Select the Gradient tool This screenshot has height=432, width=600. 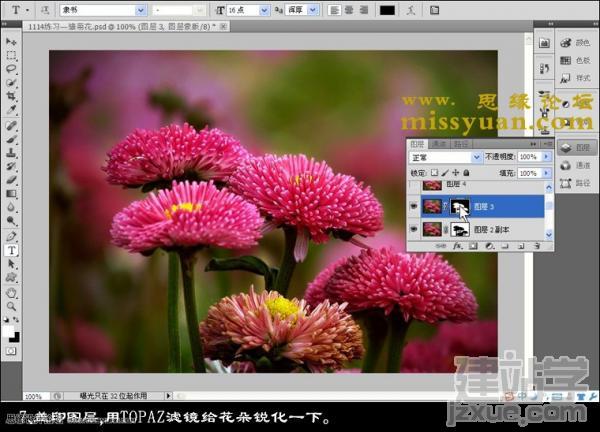(11, 194)
